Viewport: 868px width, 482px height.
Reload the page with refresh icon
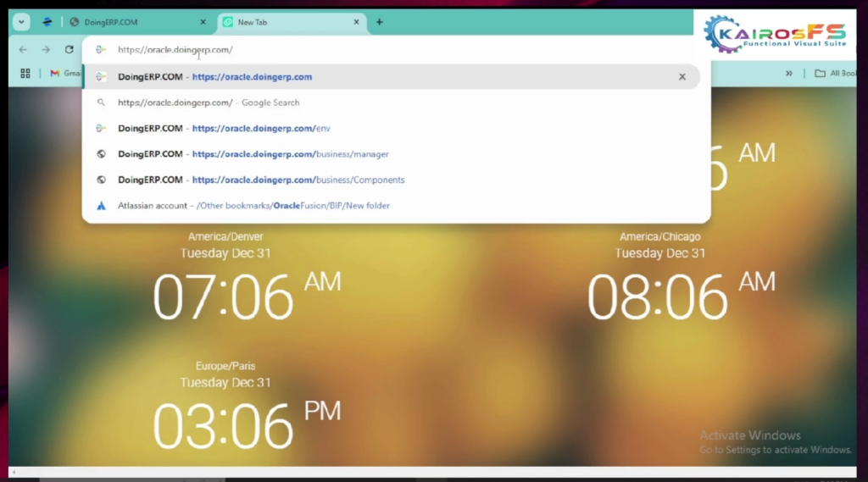pyautogui.click(x=69, y=50)
